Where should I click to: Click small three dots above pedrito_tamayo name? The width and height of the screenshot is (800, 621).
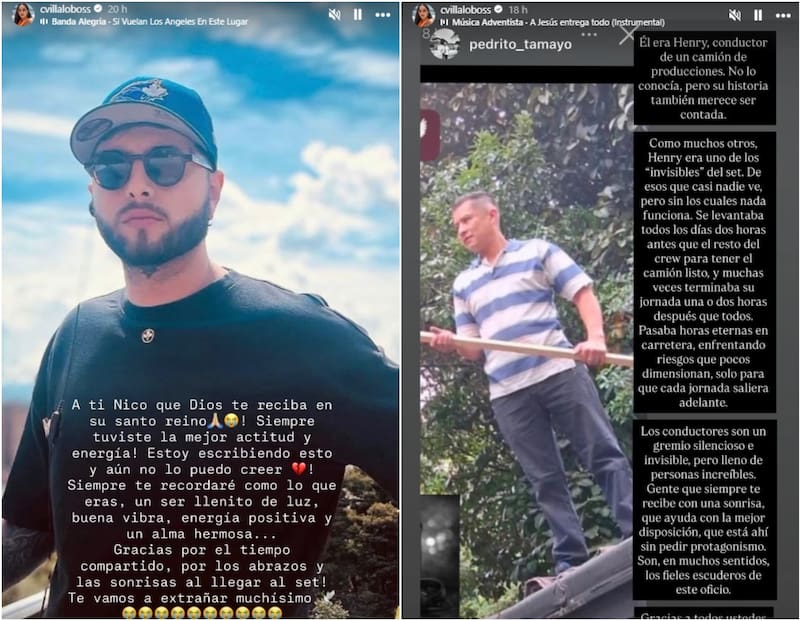[589, 35]
